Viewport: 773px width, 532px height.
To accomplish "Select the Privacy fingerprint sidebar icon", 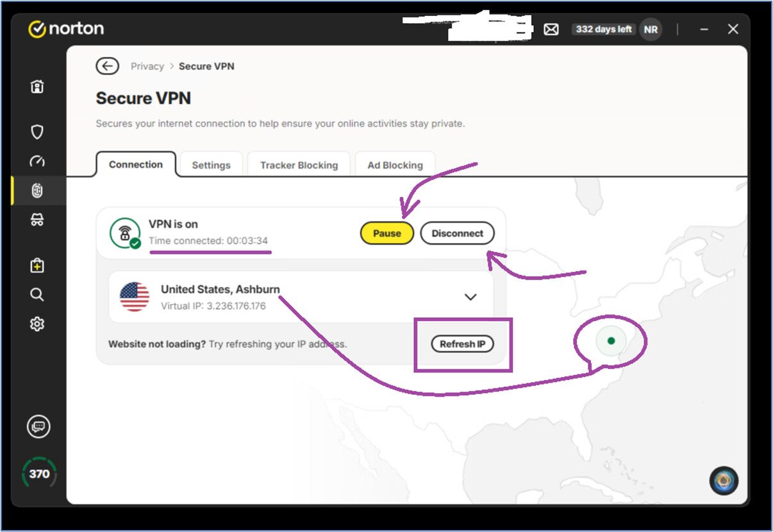I will pos(37,191).
